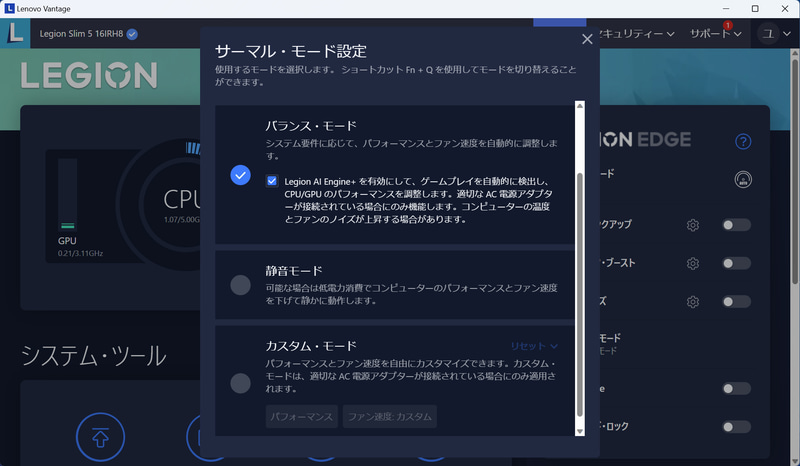Click the ファン速度: カスタム chip button
Viewport: 800px width, 466px height.
(390, 416)
